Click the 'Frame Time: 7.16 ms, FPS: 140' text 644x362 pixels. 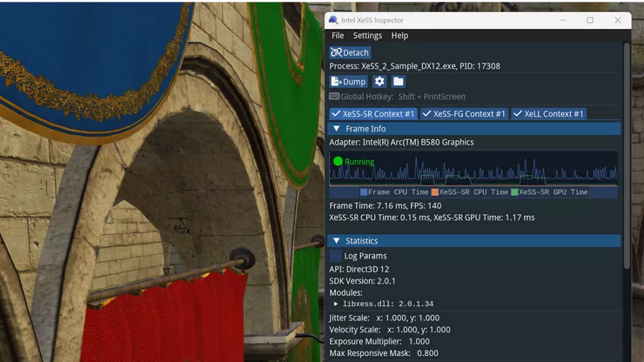click(385, 206)
